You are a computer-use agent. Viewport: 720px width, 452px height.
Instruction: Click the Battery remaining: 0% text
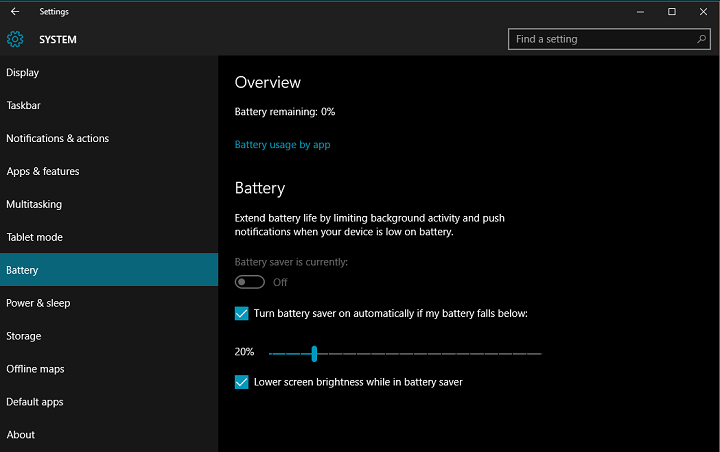285,112
